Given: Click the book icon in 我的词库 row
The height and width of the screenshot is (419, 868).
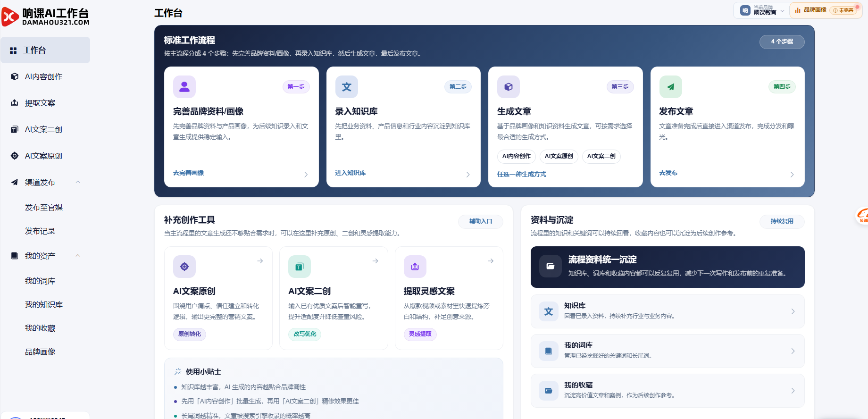Looking at the screenshot, I should click(549, 351).
